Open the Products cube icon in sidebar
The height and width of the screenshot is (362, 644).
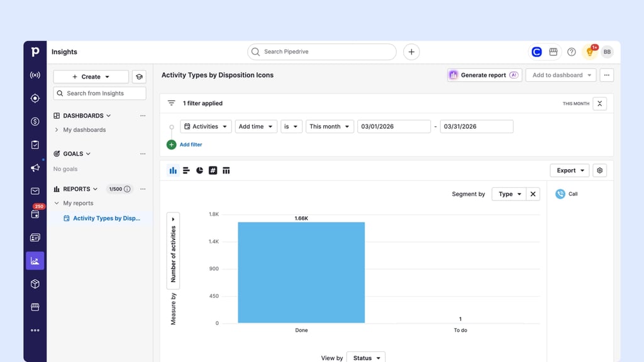35,284
